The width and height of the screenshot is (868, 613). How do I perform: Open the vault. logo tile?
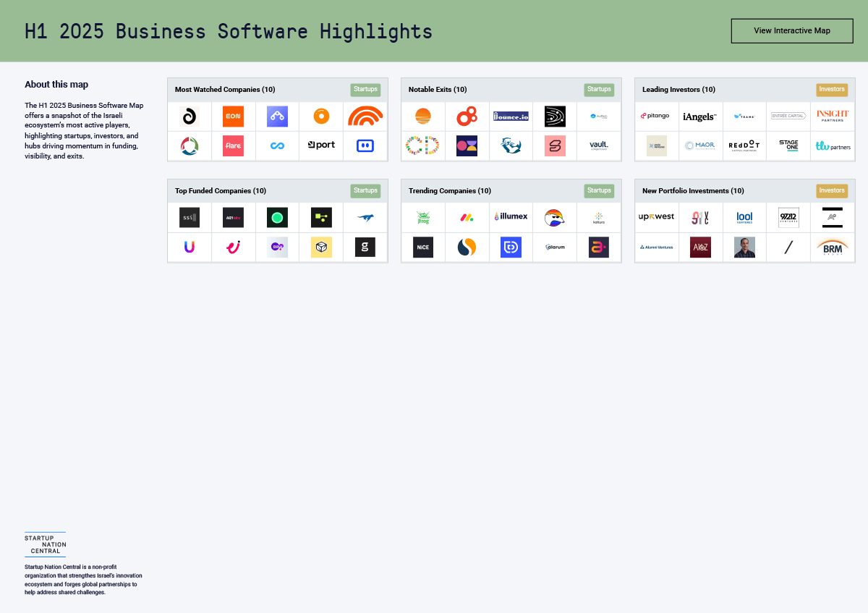599,145
